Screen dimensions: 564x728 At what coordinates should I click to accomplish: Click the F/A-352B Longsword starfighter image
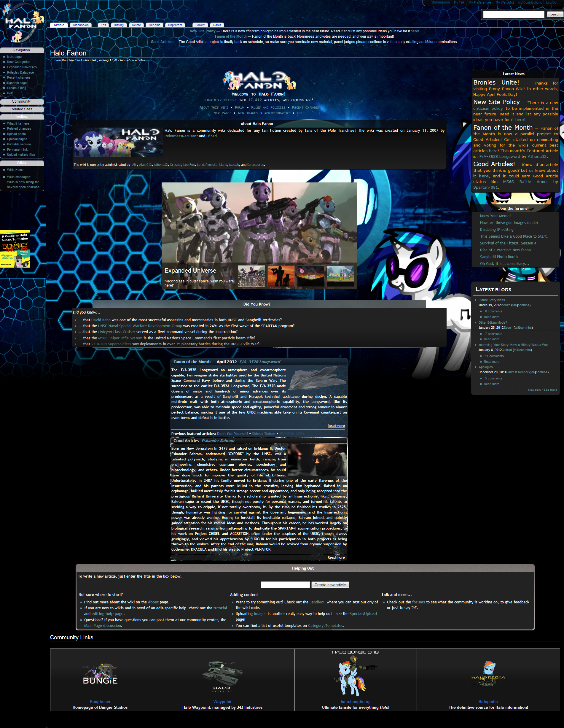pos(317,378)
